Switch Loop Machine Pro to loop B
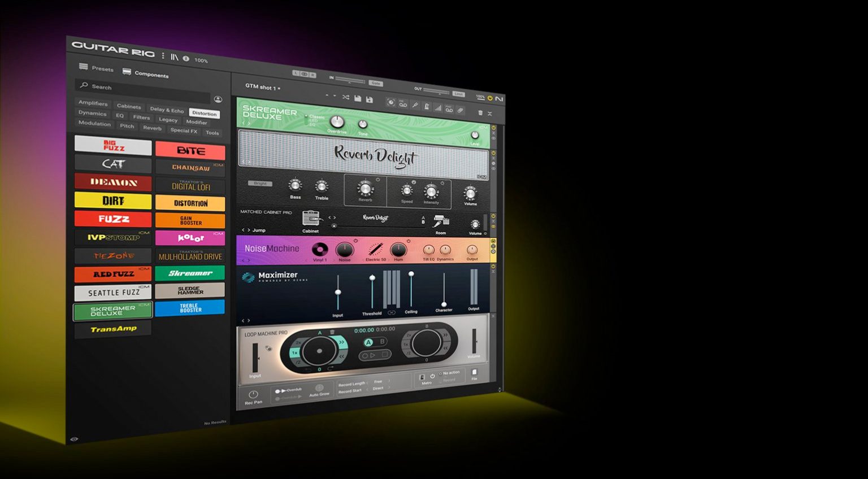 click(x=381, y=342)
